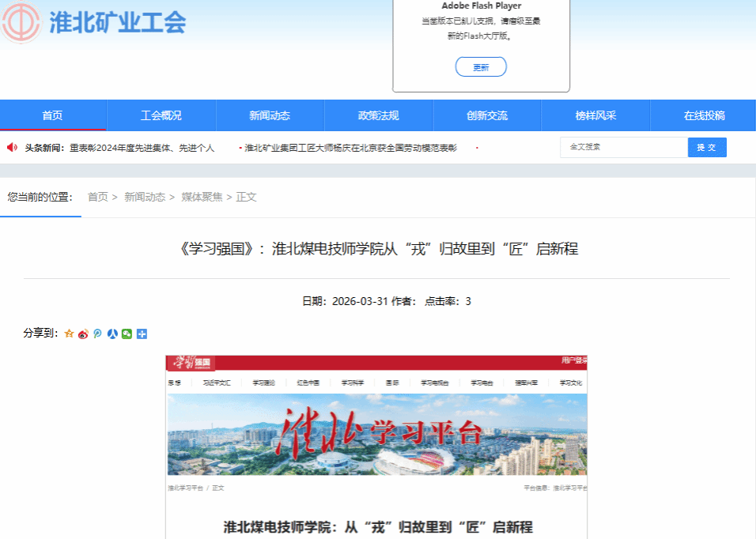Share article to Sina Weibo
The width and height of the screenshot is (756, 539).
83,334
